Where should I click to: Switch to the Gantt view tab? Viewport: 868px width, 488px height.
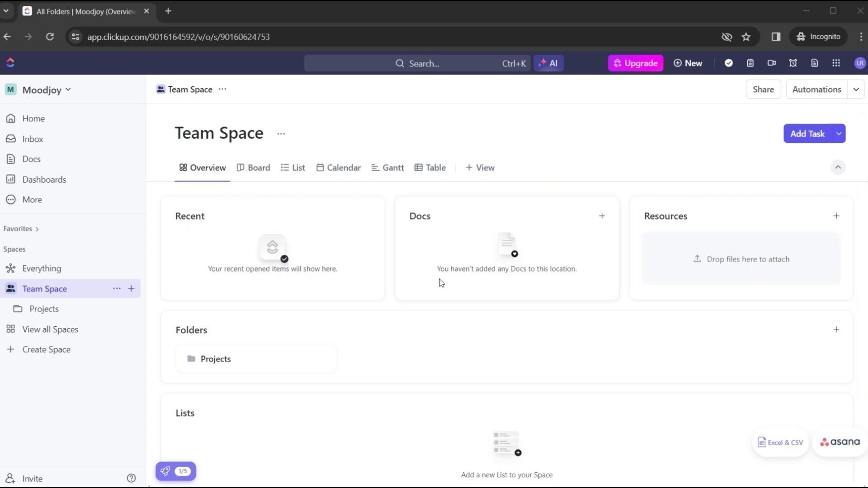pos(387,168)
